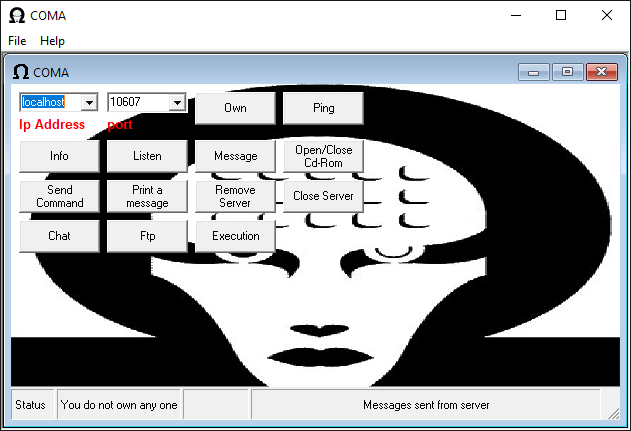This screenshot has height=431, width=631.
Task: Click the Info button
Action: 59,156
